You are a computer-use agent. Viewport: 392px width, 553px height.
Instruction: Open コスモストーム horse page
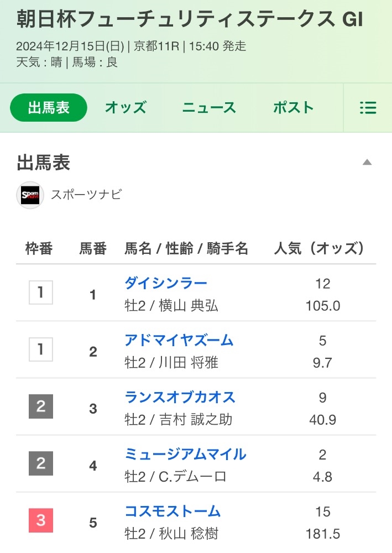(x=173, y=511)
